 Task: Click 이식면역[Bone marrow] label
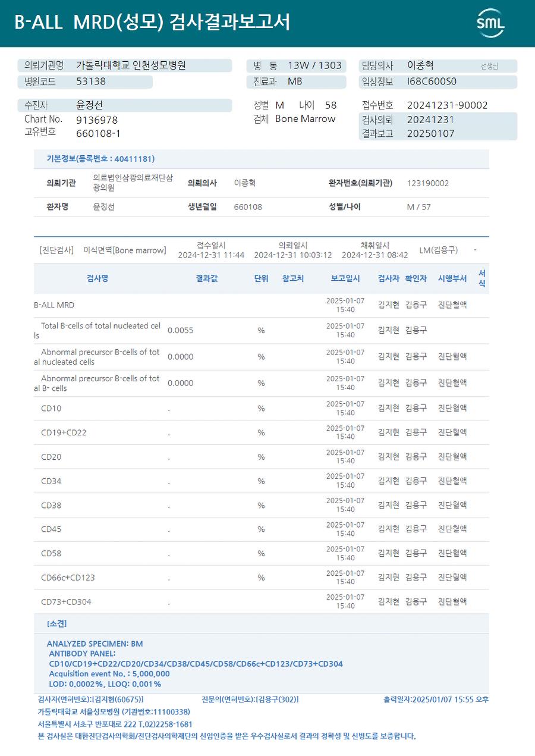click(x=125, y=250)
